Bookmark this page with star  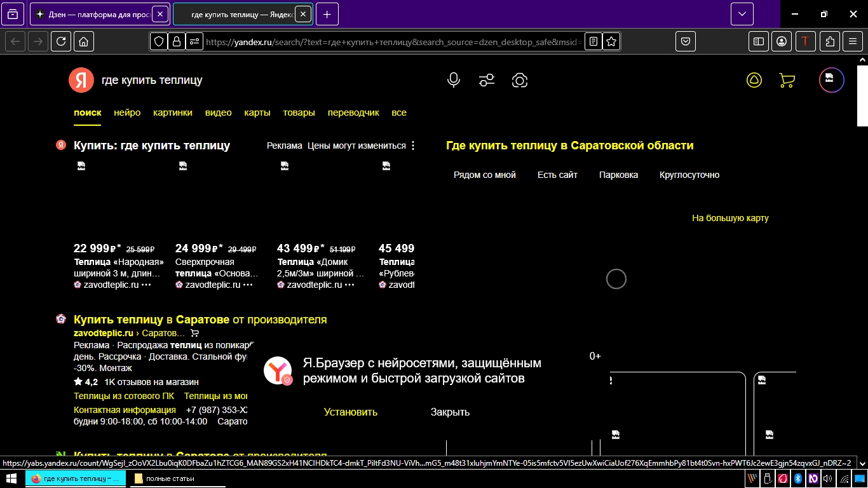tap(611, 41)
